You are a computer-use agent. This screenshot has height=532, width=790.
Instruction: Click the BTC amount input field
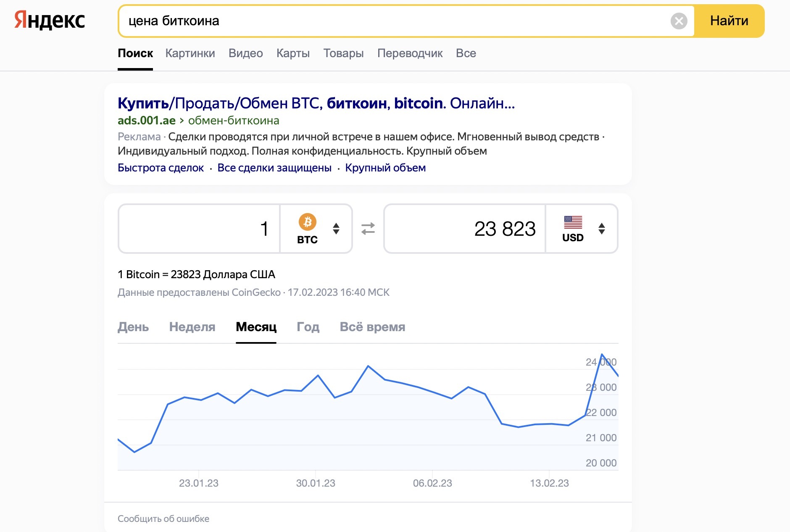point(199,229)
